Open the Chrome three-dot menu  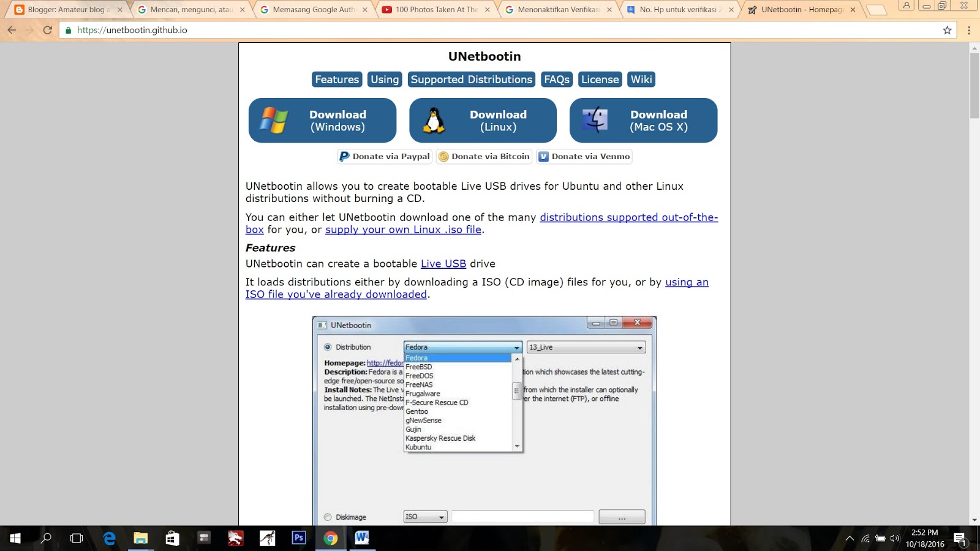[968, 30]
